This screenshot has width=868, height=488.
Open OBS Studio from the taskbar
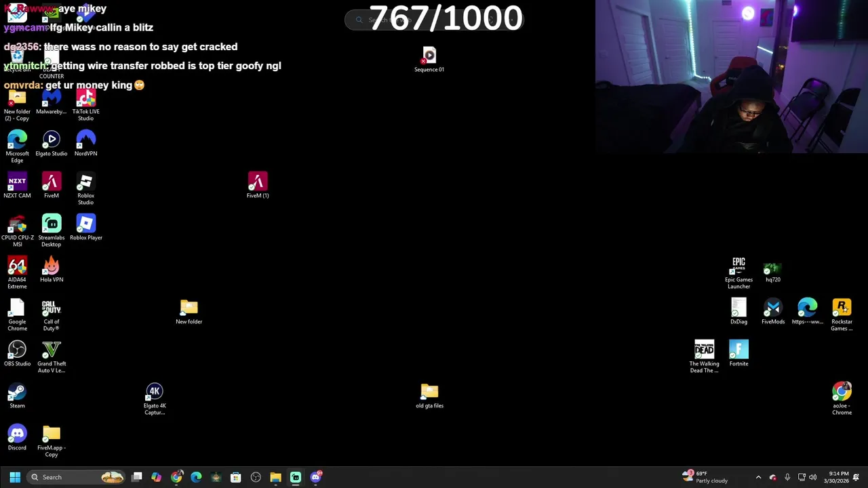click(x=256, y=477)
